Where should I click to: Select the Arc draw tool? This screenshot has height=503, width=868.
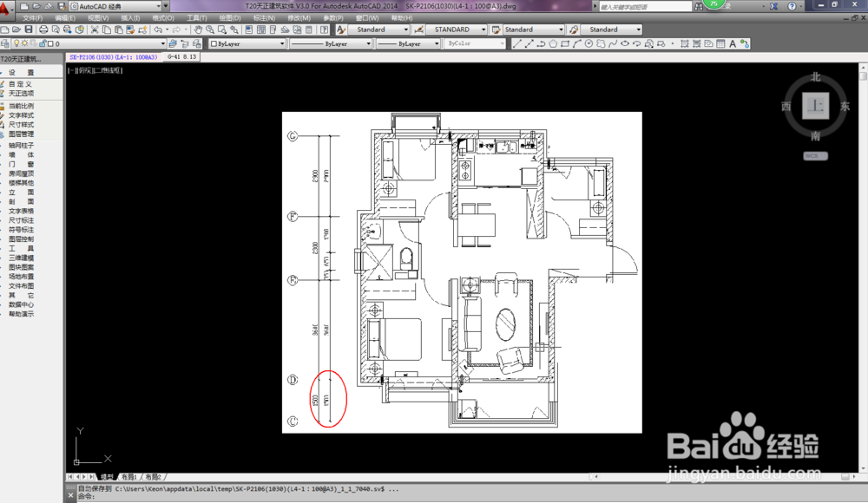[x=577, y=43]
